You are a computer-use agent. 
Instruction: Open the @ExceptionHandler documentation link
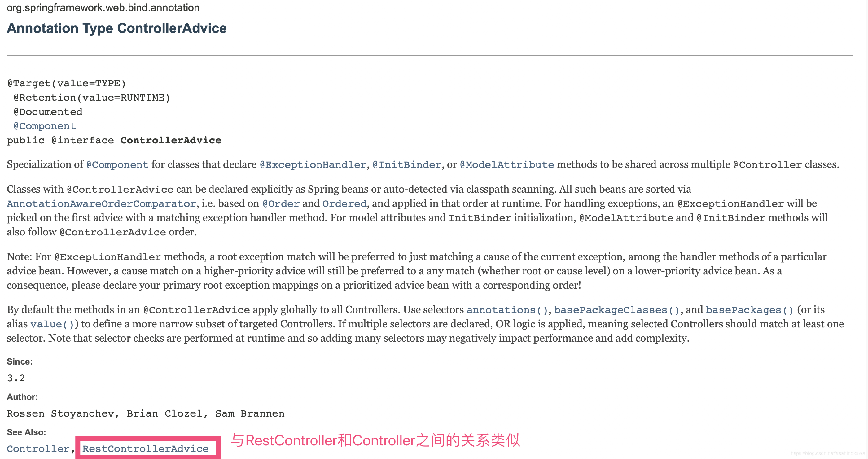click(x=313, y=165)
